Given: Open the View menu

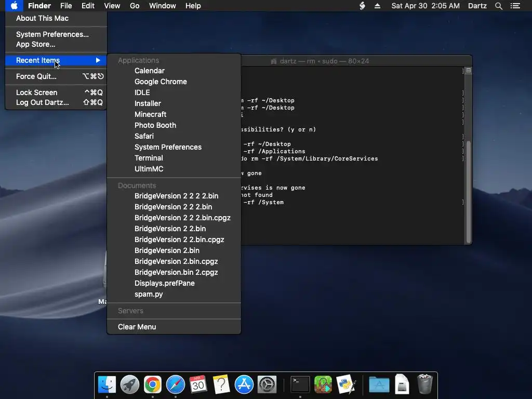Looking at the screenshot, I should pyautogui.click(x=112, y=6).
